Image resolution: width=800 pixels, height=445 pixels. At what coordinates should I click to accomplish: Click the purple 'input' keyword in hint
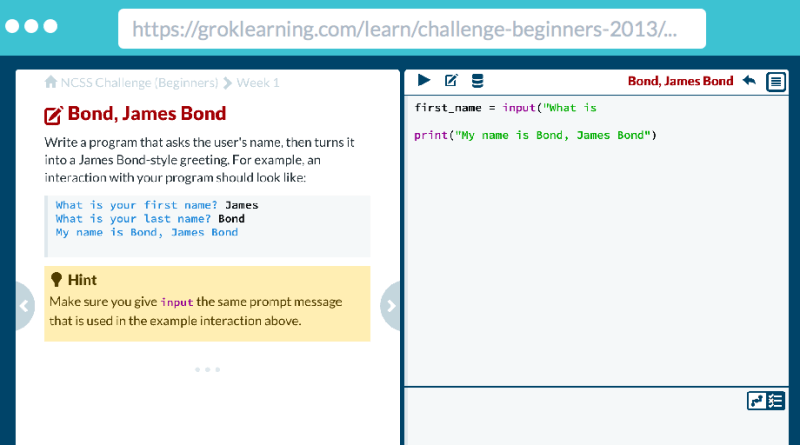[177, 302]
